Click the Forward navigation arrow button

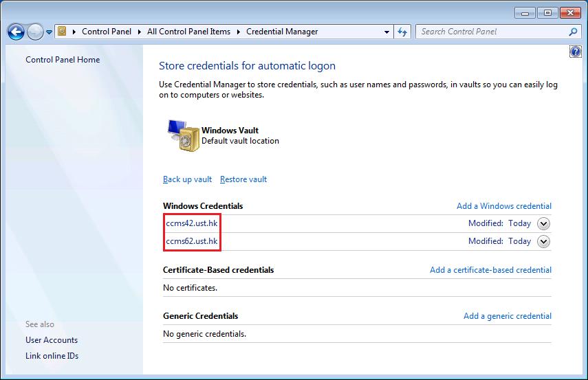[x=35, y=32]
